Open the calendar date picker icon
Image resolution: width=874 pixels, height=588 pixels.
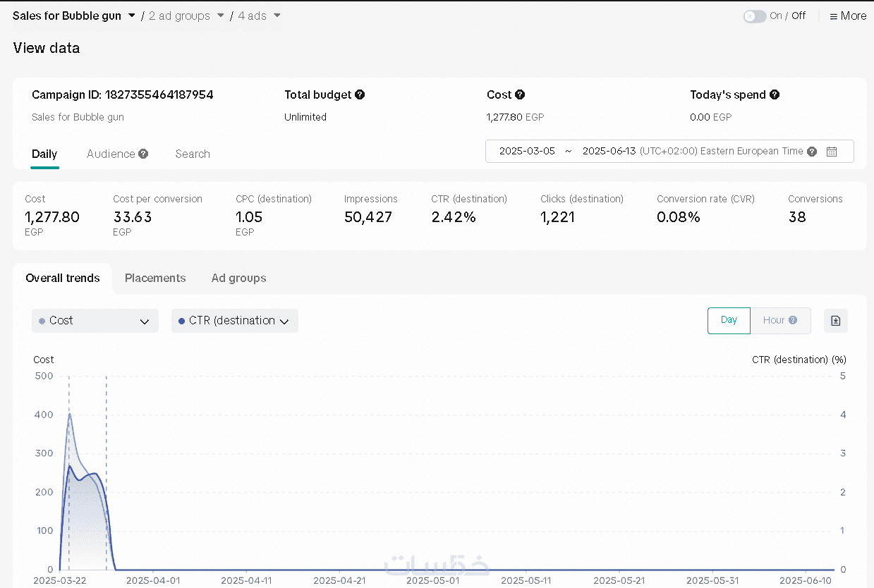click(x=832, y=151)
